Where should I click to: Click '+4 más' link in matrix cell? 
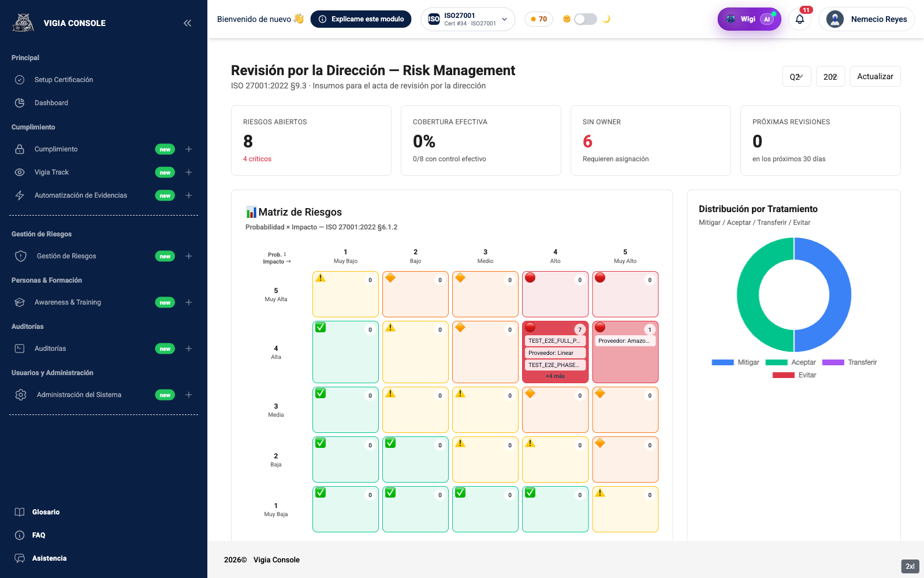(555, 376)
